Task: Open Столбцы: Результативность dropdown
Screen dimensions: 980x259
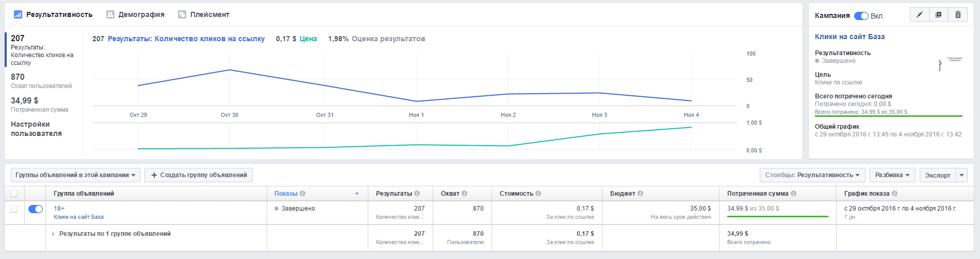Action: (x=812, y=175)
